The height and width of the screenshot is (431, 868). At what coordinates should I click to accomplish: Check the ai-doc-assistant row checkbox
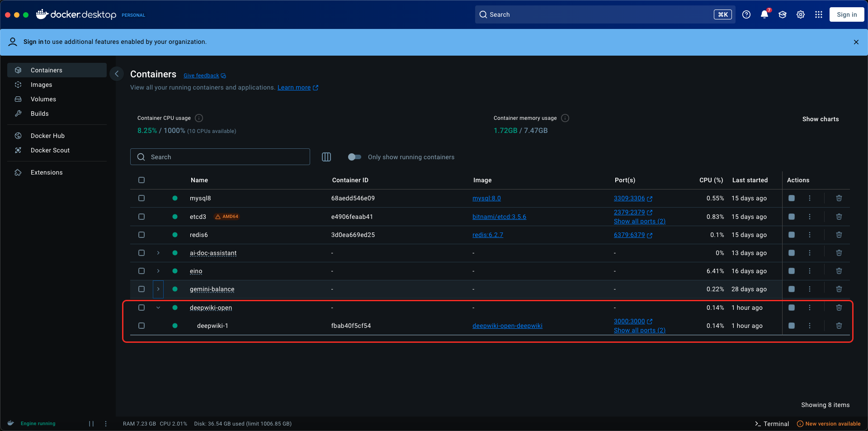[x=142, y=253]
